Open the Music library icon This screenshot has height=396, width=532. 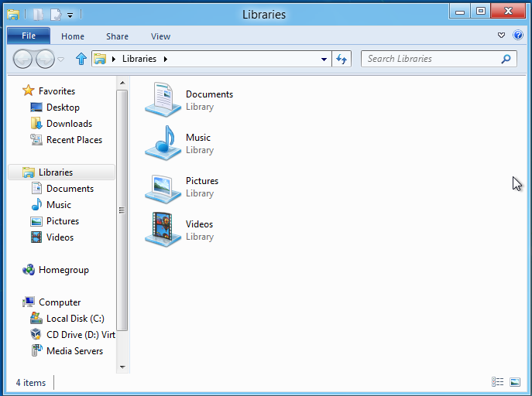(163, 143)
